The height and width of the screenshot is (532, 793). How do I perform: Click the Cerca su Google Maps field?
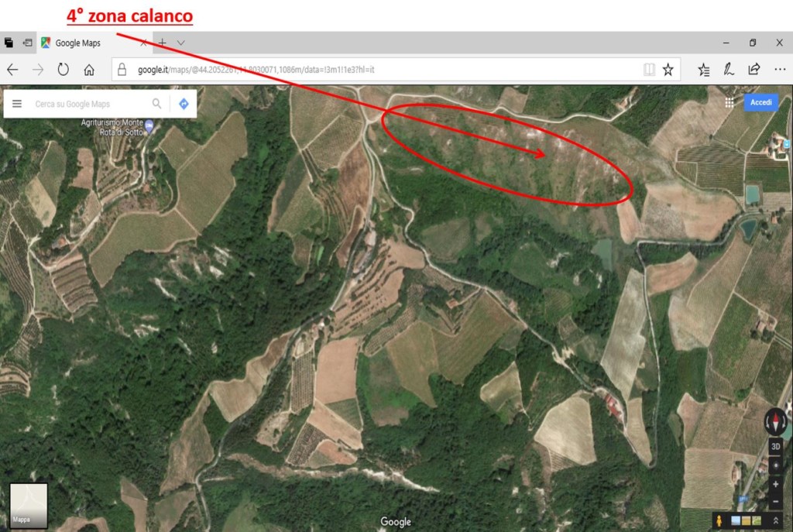(x=88, y=104)
